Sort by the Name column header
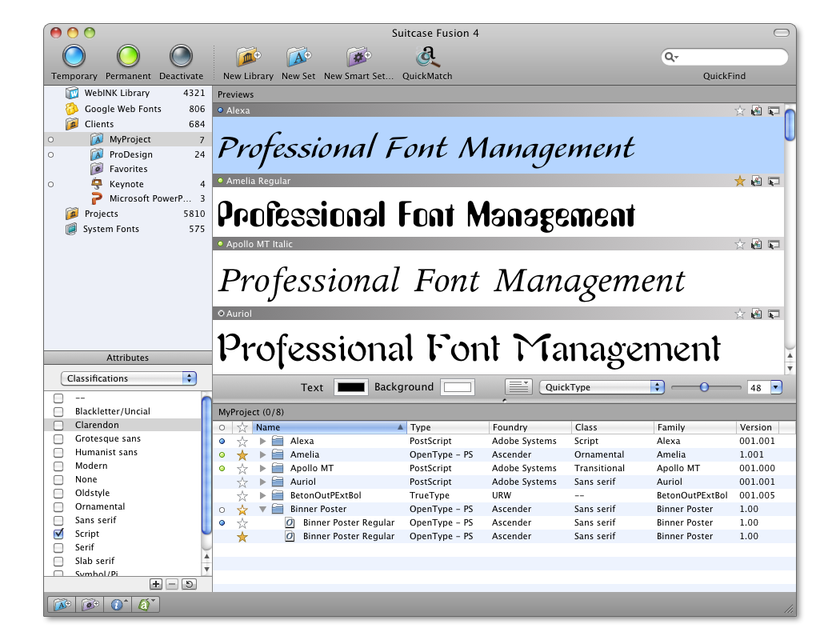 329,427
